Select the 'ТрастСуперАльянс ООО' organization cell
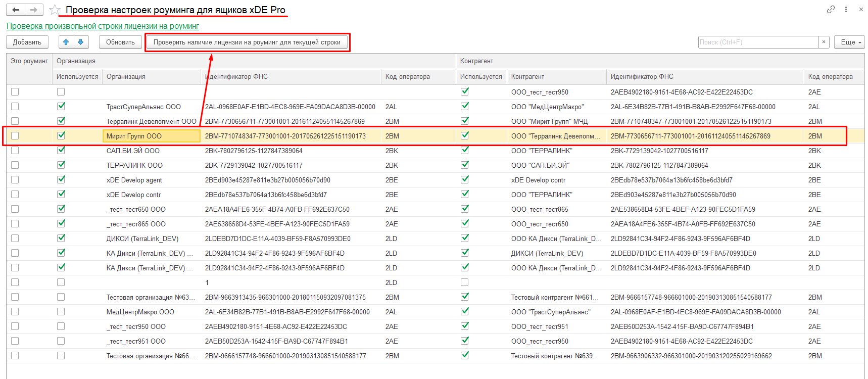The height and width of the screenshot is (379, 868). tap(152, 107)
